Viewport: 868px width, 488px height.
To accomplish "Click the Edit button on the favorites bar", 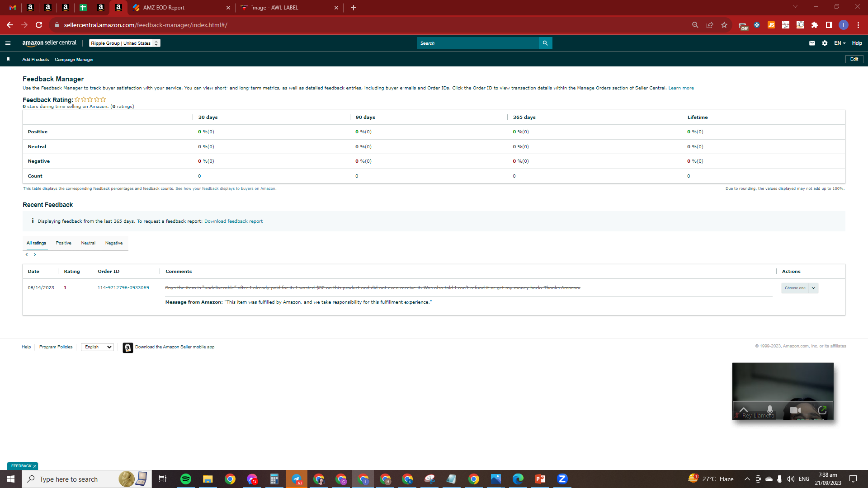I will [x=854, y=59].
